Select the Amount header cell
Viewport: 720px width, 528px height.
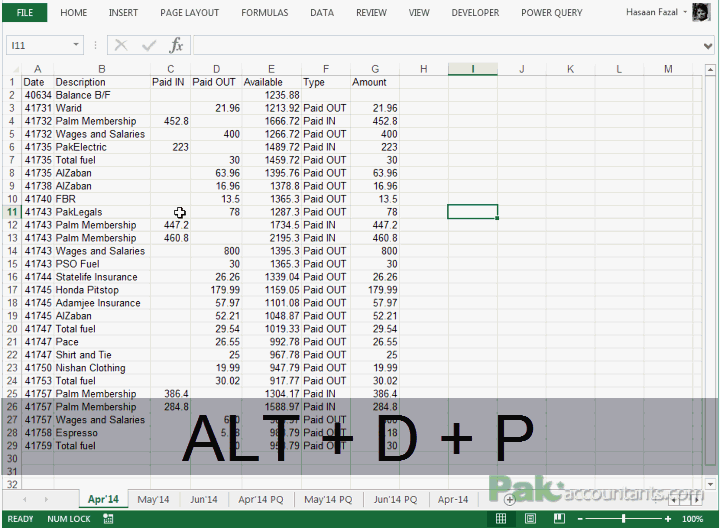[375, 82]
